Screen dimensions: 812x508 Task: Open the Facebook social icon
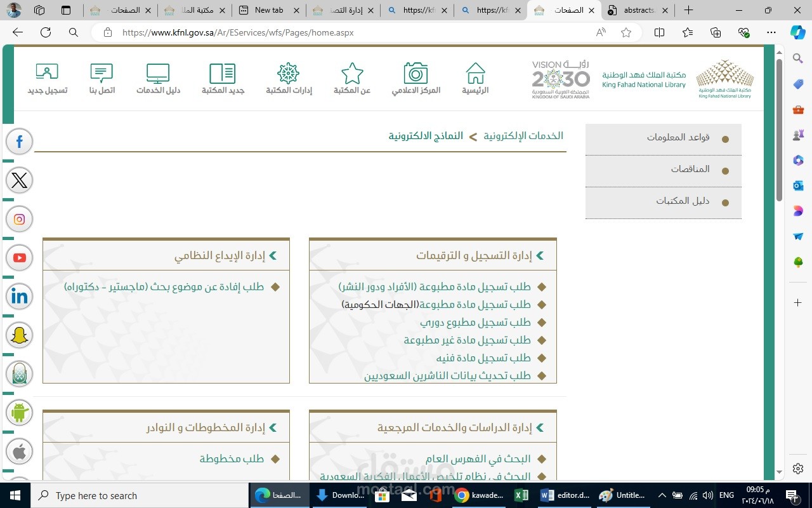point(19,142)
